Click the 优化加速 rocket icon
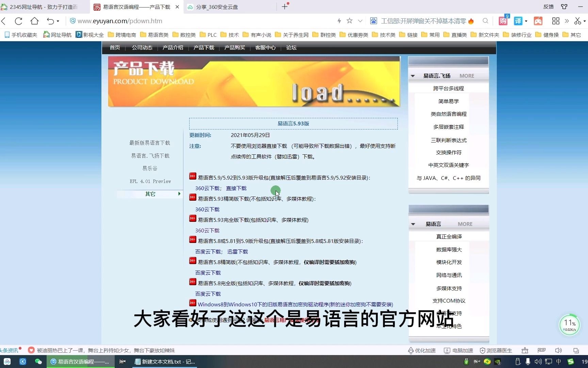The height and width of the screenshot is (368, 588). click(411, 350)
